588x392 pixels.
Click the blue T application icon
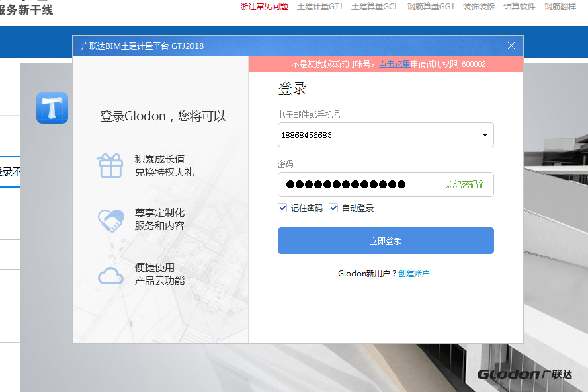tap(52, 108)
